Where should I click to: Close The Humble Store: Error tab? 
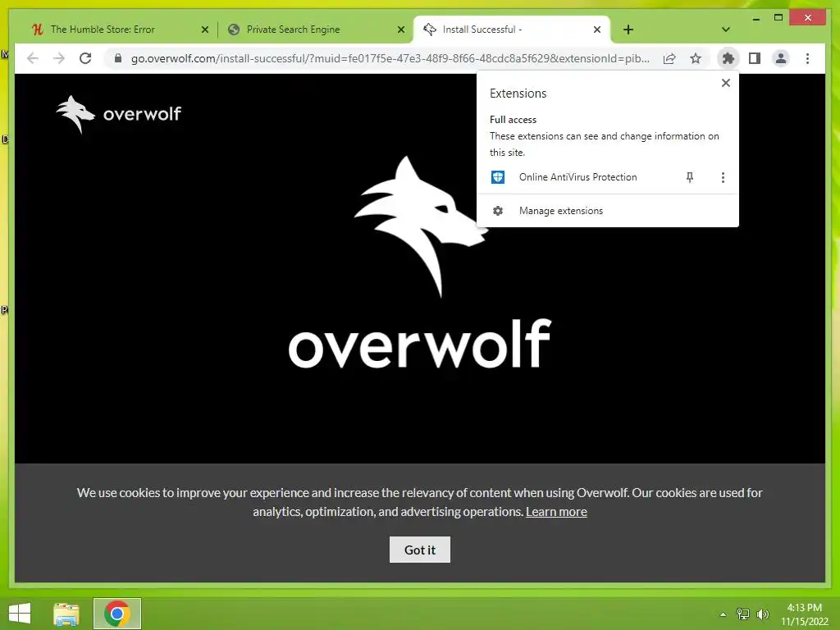point(204,30)
